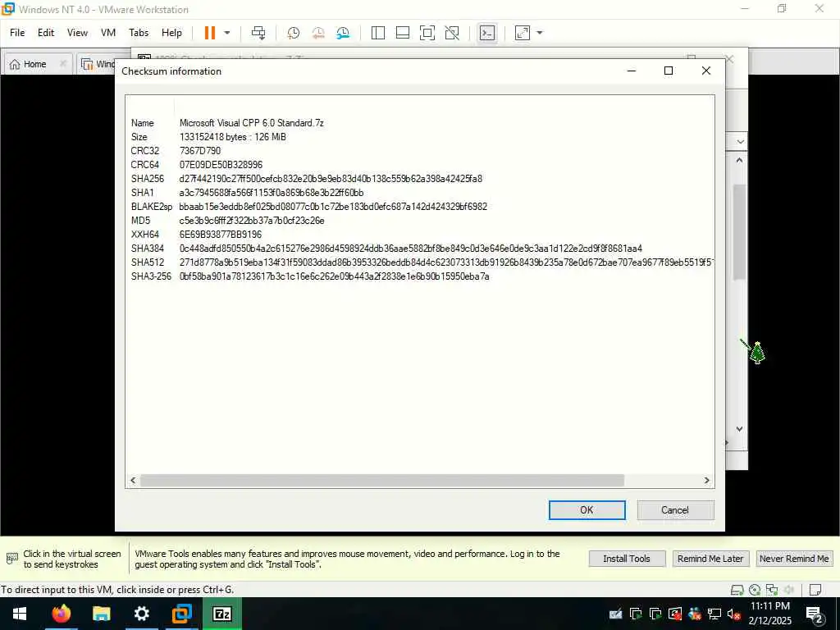The width and height of the screenshot is (840, 630).
Task: Click Cancel in Checksum information dialog
Action: [x=675, y=510]
